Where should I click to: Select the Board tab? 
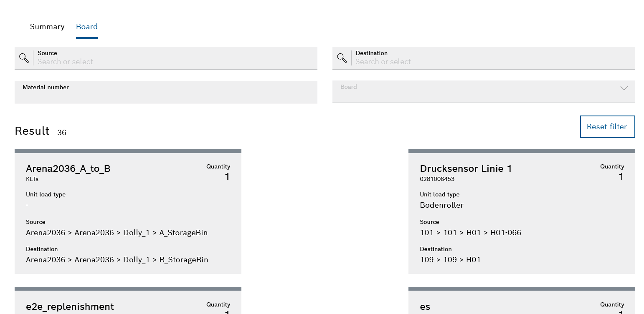click(87, 27)
